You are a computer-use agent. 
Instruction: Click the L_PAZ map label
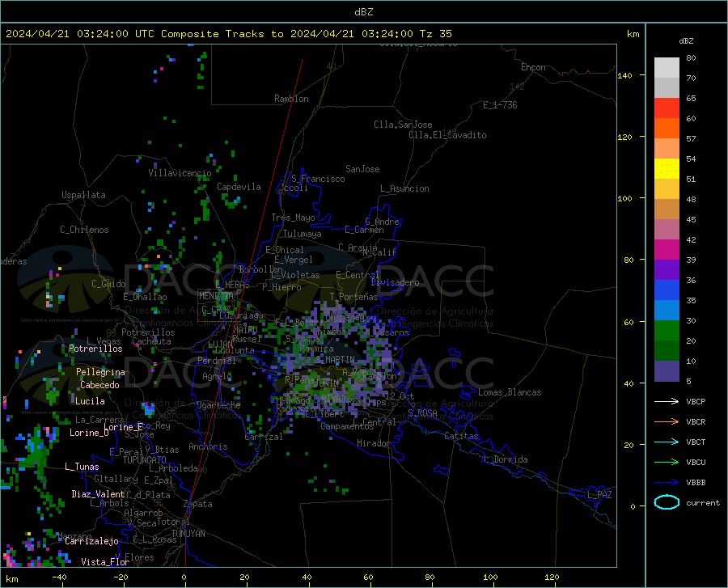599,495
